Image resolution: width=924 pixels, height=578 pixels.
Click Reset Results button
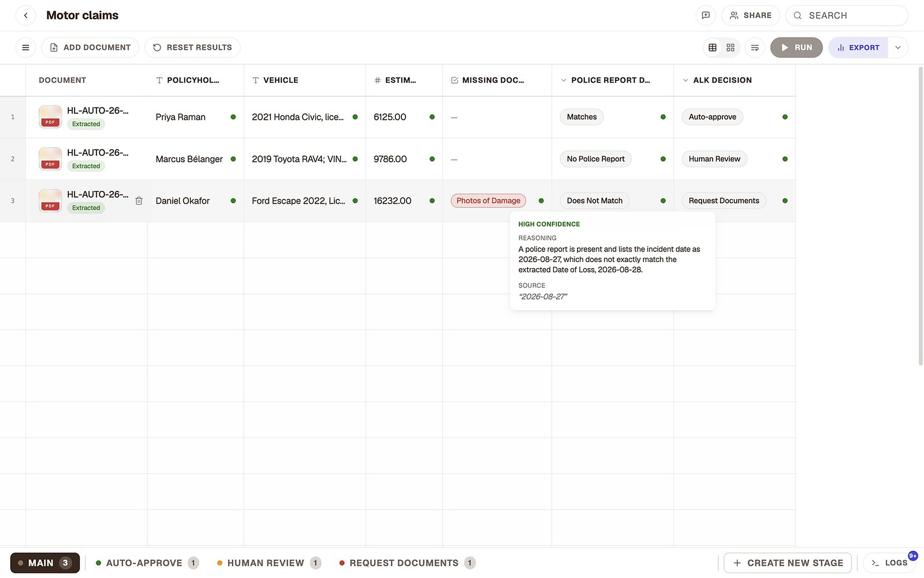coord(193,48)
